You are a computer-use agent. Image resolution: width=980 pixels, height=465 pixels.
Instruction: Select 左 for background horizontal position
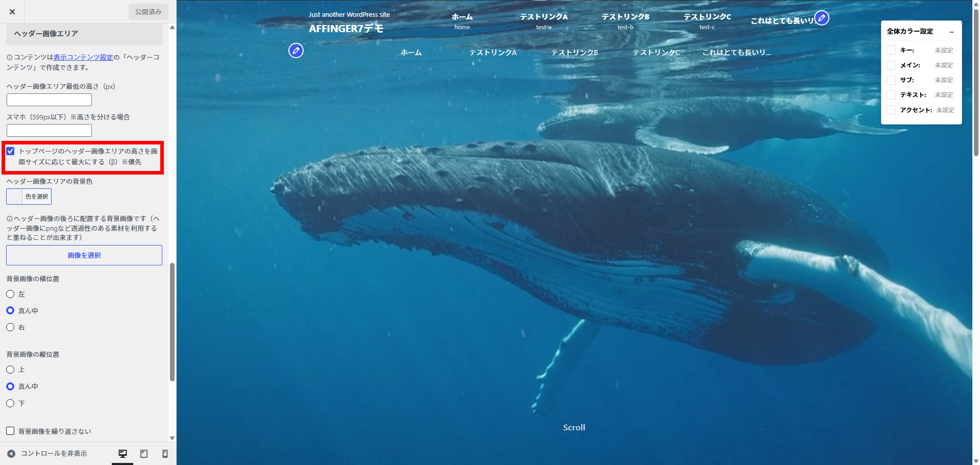pyautogui.click(x=10, y=294)
